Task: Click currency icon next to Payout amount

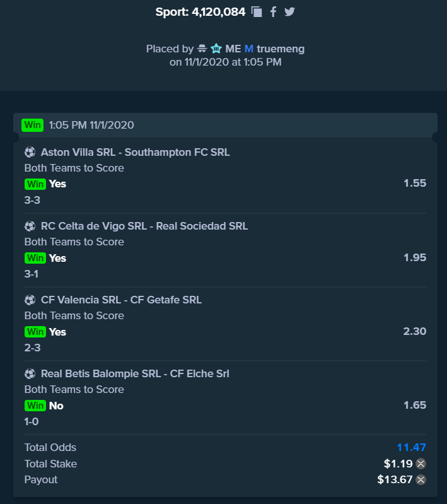Action: pos(421,479)
